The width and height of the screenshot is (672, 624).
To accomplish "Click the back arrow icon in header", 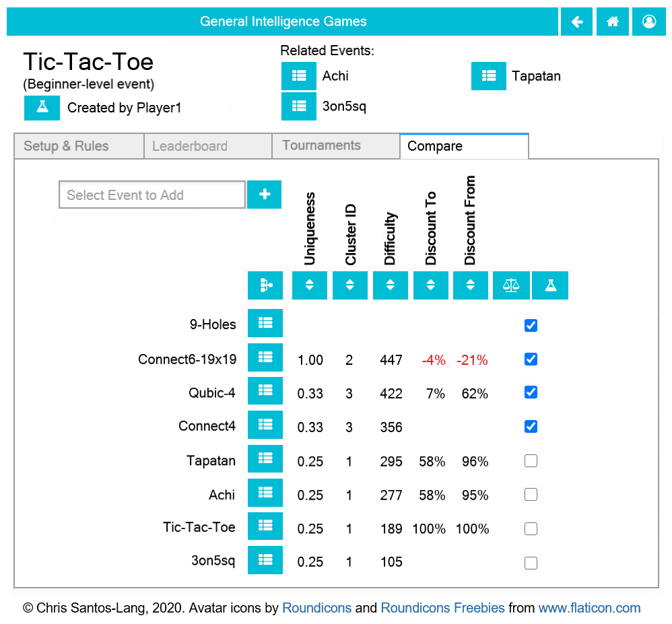I will [577, 22].
